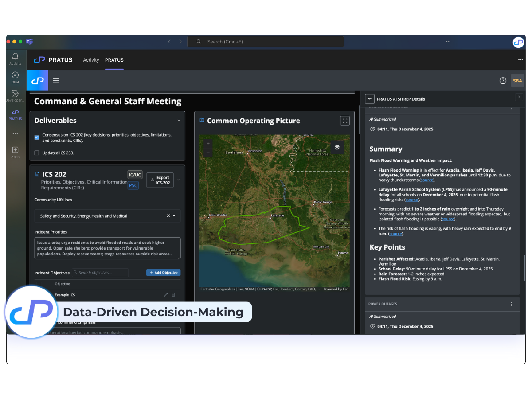Click the back arrow in SITREP Details
This screenshot has width=532, height=399.
click(370, 99)
